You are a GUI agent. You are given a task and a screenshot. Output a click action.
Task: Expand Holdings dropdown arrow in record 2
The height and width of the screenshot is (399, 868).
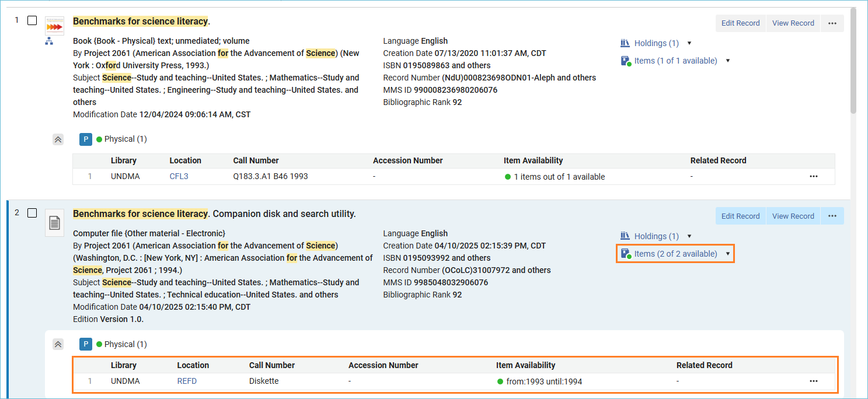click(689, 236)
